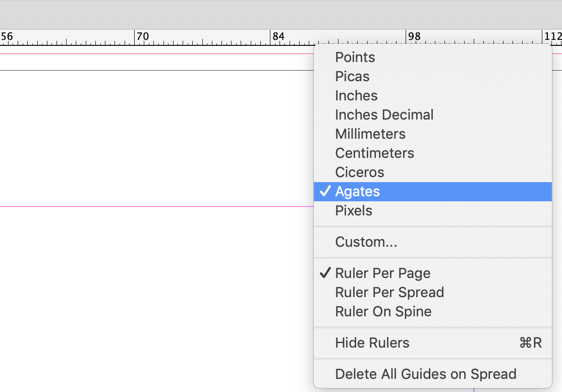This screenshot has width=562, height=392.
Task: Switch measurement units to Centimeters
Action: (374, 153)
